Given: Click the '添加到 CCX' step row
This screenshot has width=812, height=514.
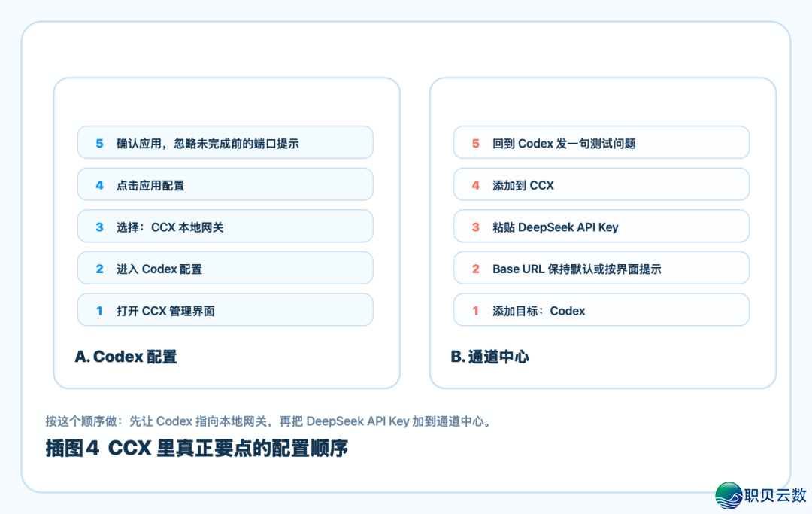Looking at the screenshot, I should 601,184.
